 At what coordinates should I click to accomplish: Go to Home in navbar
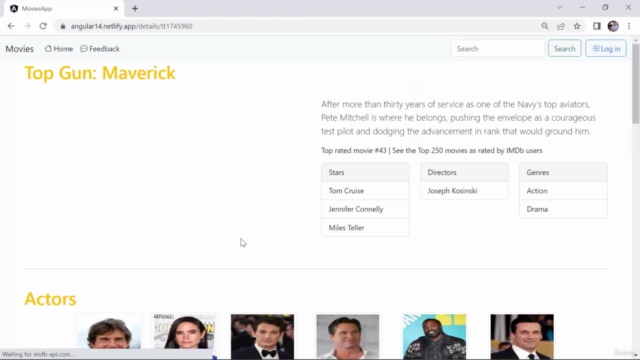(59, 49)
